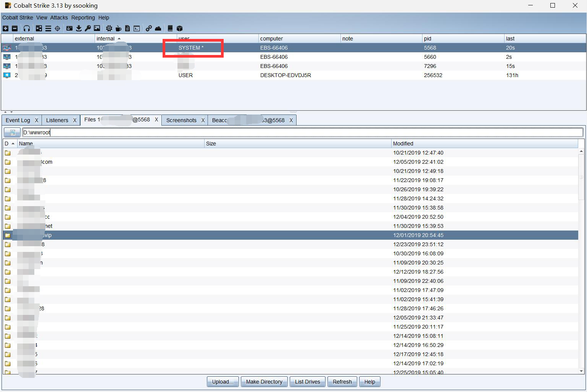Click the parent folder icon beside path field
The height and width of the screenshot is (392, 587).
tap(12, 132)
